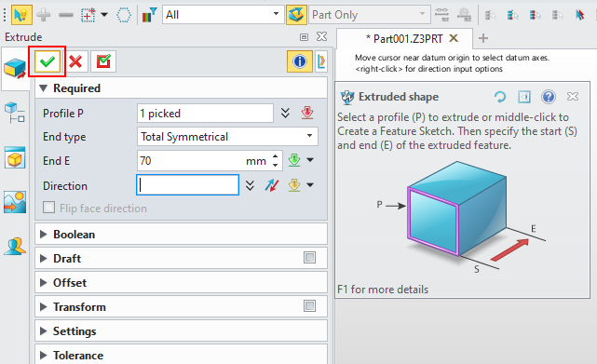Expand Profile P double chevron options

coord(285,113)
